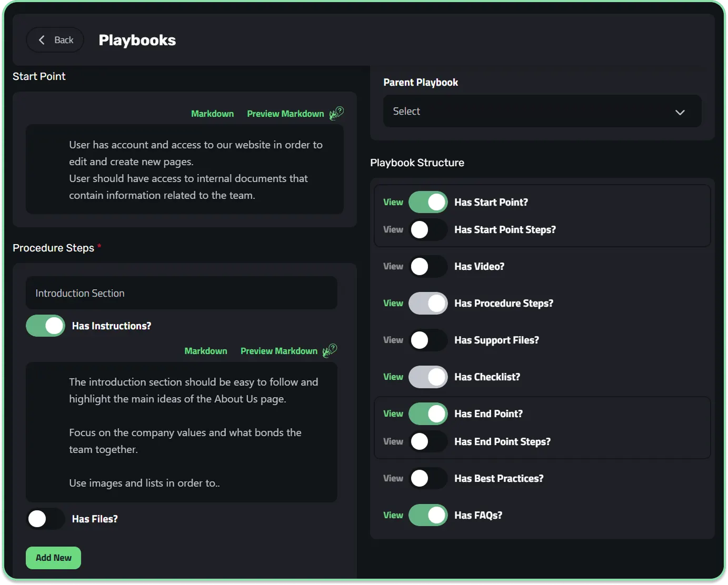Click View link beside Has End Point?

click(x=393, y=413)
